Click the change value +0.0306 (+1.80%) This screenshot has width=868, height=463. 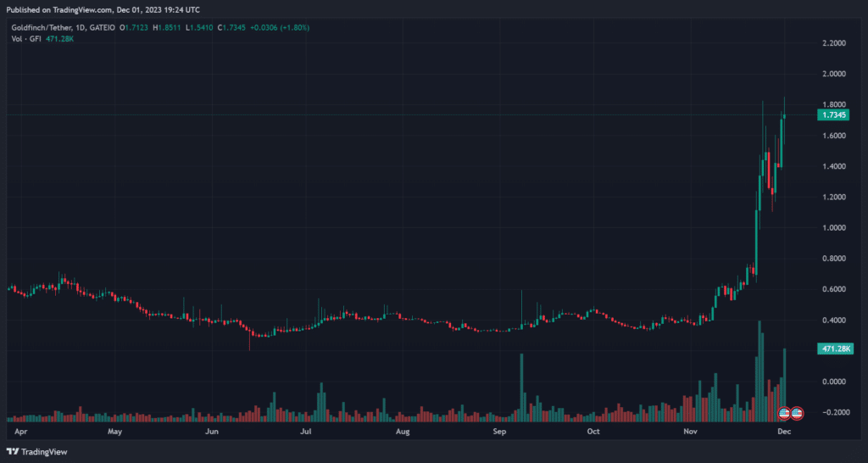click(280, 28)
